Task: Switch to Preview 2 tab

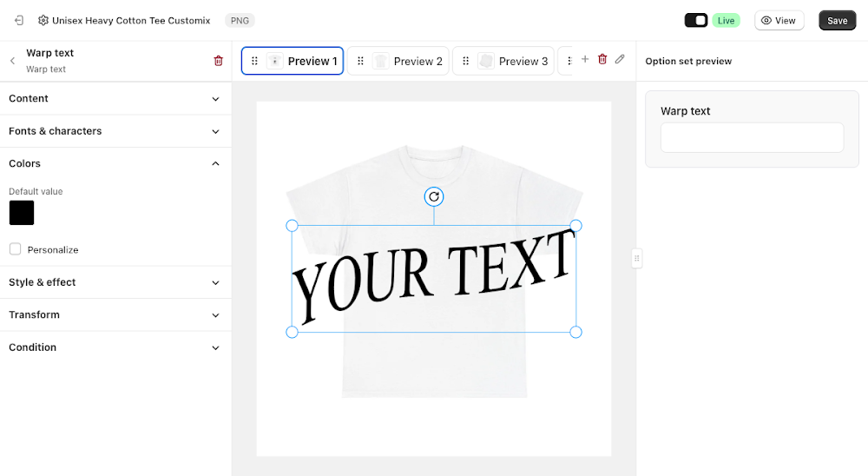Action: (x=398, y=61)
